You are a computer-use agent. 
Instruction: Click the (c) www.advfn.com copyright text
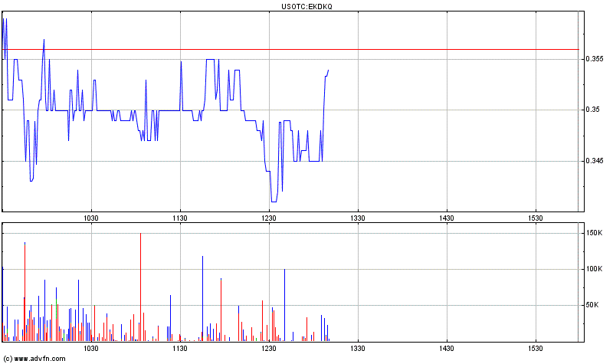34,359
